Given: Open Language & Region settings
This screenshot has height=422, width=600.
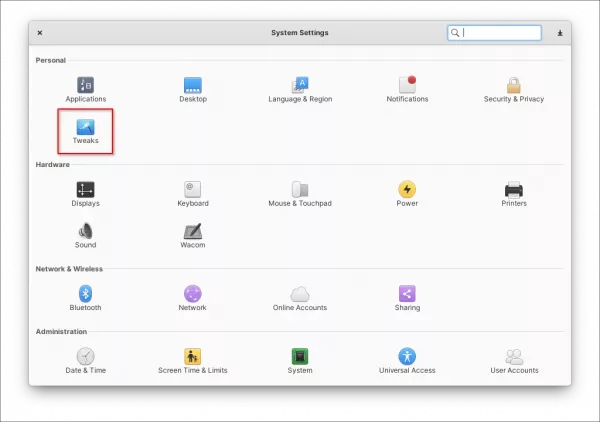Looking at the screenshot, I should [300, 90].
